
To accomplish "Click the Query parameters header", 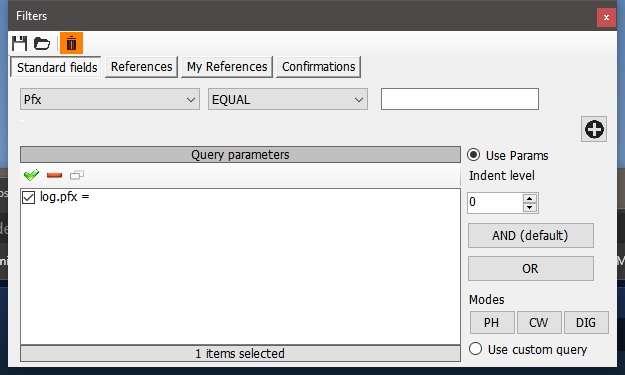I will coord(240,155).
